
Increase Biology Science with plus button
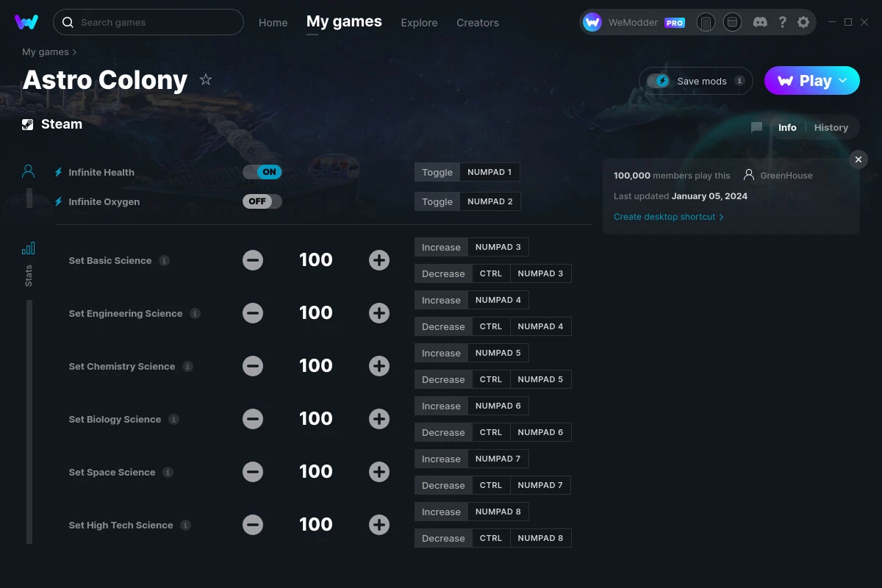tap(379, 419)
